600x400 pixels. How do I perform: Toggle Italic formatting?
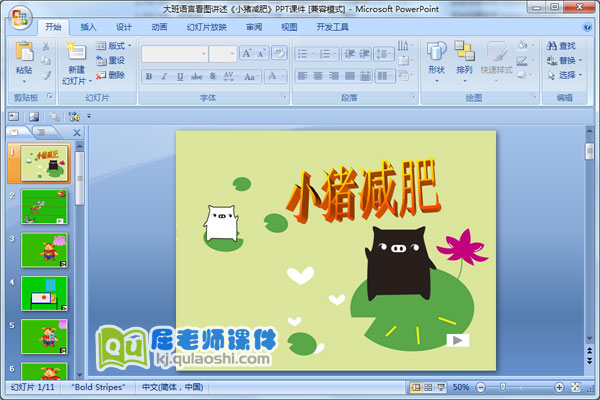[x=164, y=77]
